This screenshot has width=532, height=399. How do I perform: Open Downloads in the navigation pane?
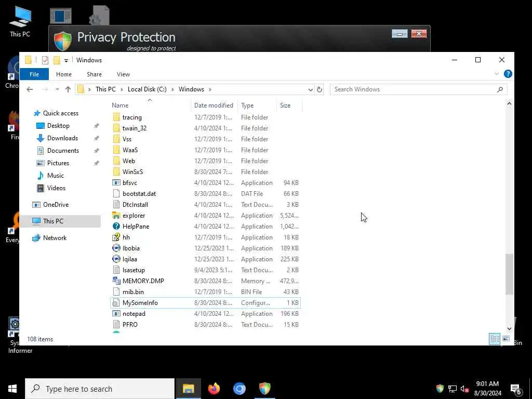click(62, 138)
